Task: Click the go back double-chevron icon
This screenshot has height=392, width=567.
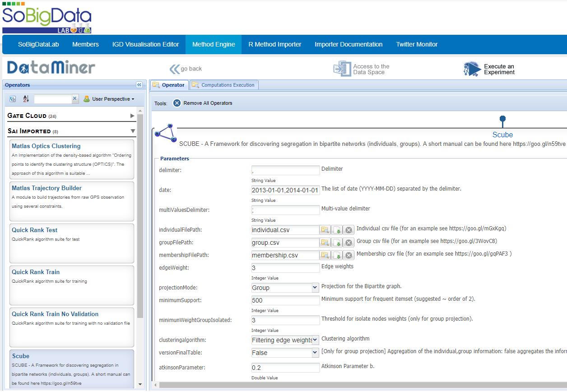Action: [174, 69]
